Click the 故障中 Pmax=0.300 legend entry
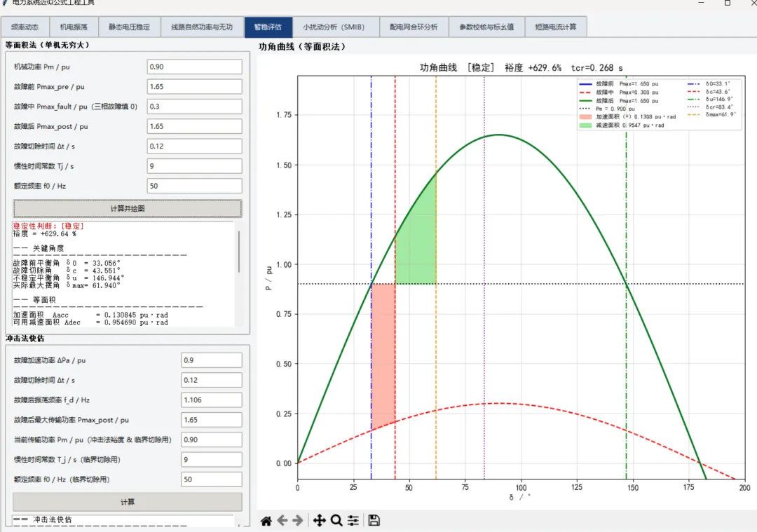The height and width of the screenshot is (532, 757). pyautogui.click(x=619, y=93)
